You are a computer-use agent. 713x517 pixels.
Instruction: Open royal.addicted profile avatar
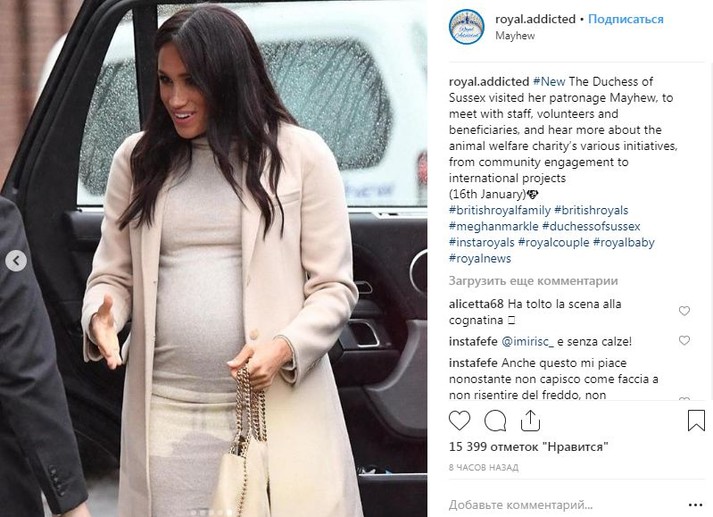[x=466, y=26]
